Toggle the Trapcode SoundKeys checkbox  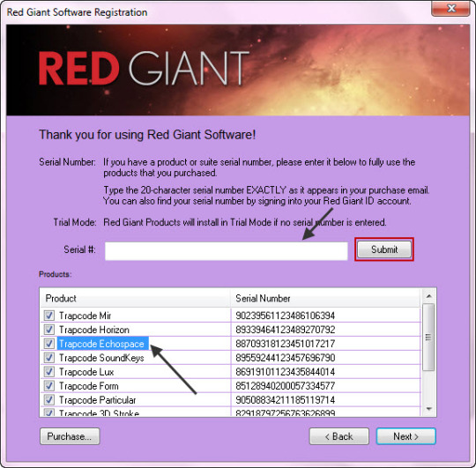(x=49, y=358)
